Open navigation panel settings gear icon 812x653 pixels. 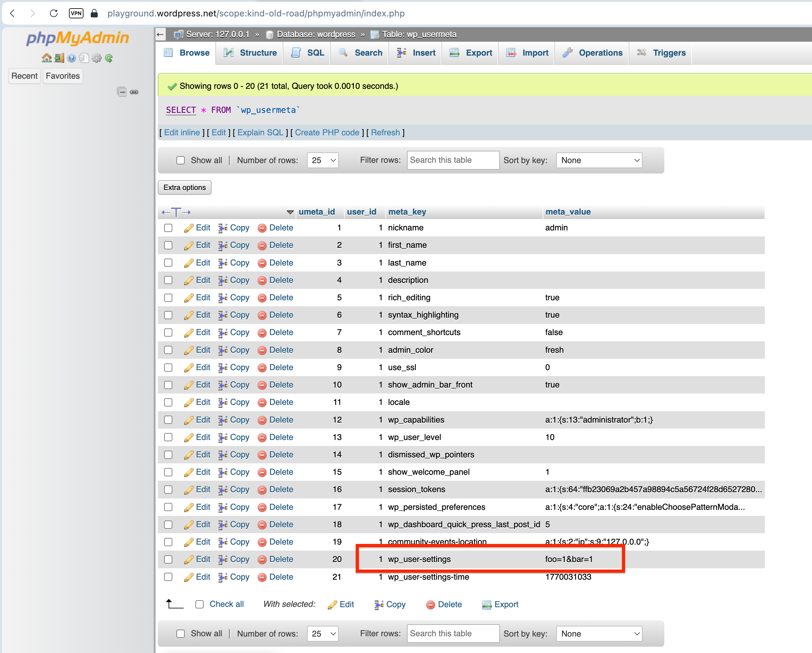click(x=97, y=58)
